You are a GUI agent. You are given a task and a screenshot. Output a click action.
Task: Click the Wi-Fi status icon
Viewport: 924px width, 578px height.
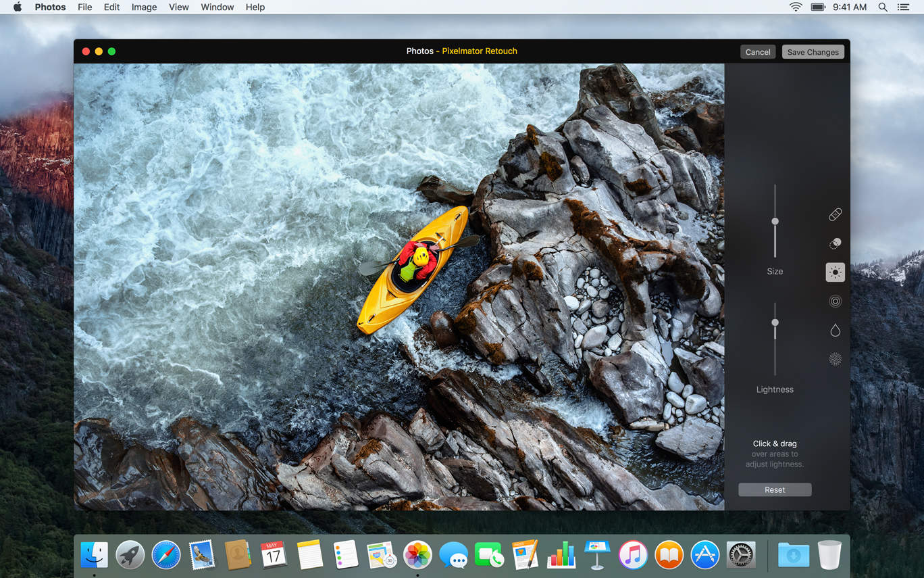point(796,7)
